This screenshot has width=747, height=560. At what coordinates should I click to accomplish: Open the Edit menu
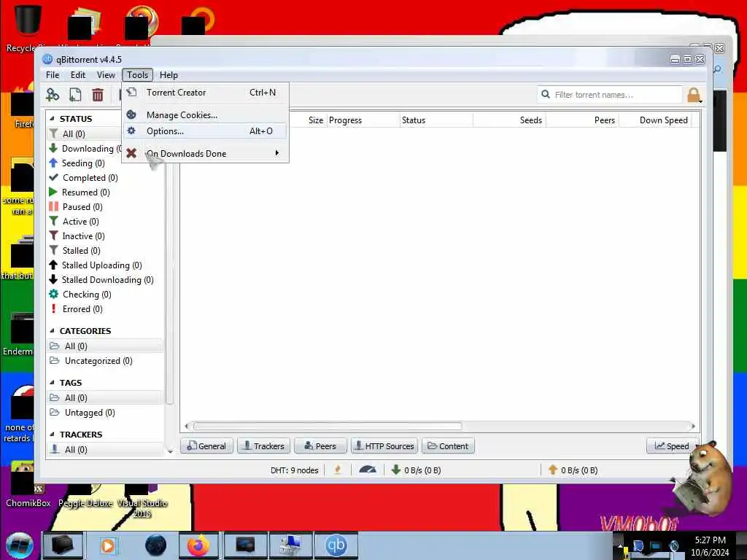coord(77,75)
